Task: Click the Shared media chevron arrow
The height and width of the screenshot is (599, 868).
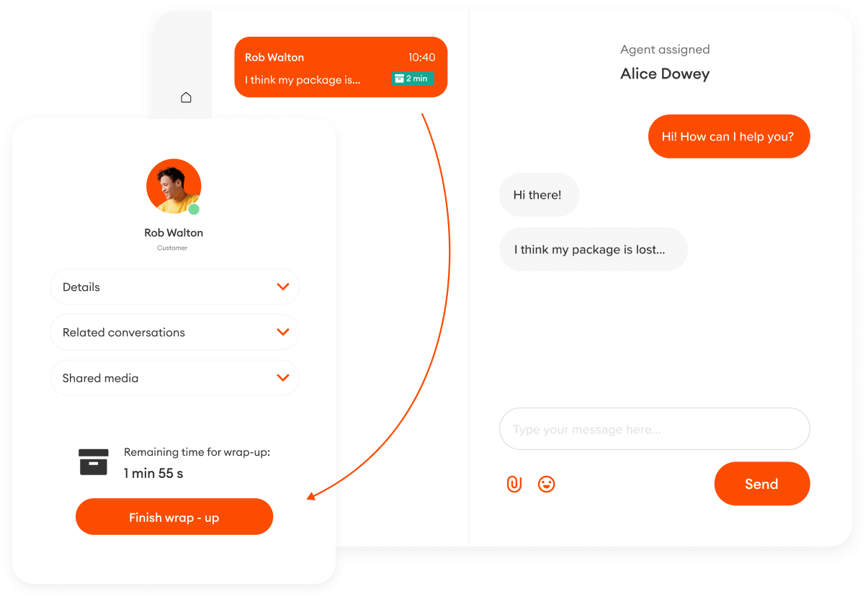Action: click(283, 378)
